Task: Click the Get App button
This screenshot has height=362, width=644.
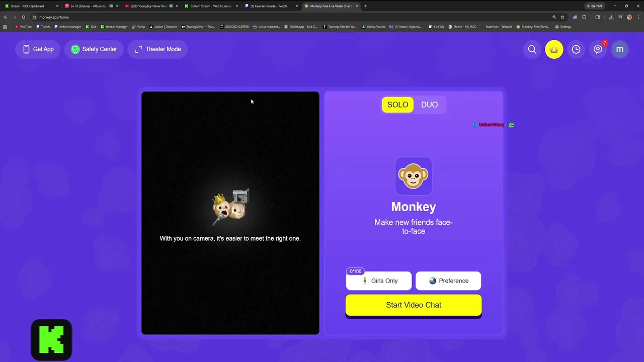Action: [38, 49]
